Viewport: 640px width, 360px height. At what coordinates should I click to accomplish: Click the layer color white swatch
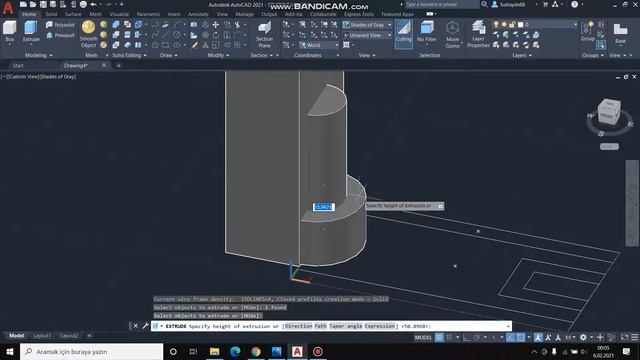click(520, 24)
